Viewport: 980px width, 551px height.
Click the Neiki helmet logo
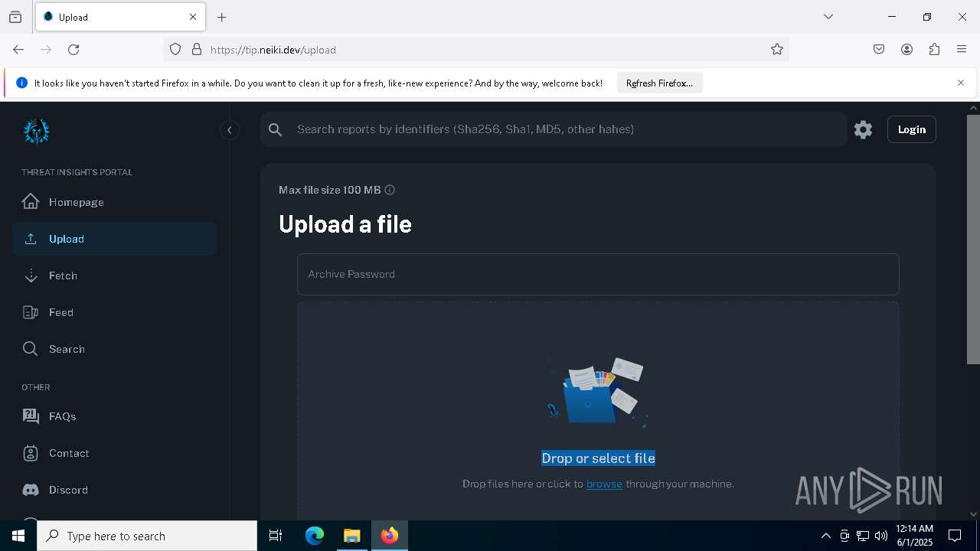[36, 131]
